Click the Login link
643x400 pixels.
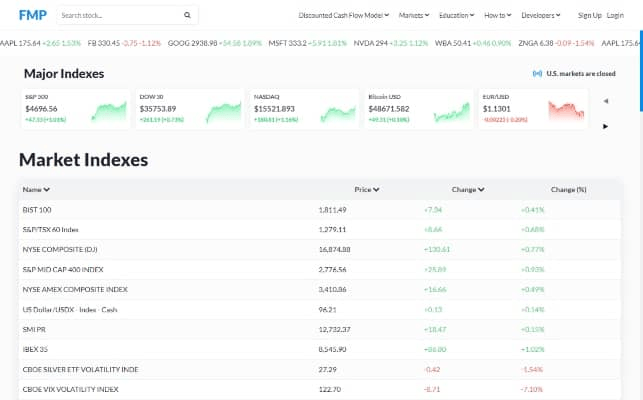point(615,15)
